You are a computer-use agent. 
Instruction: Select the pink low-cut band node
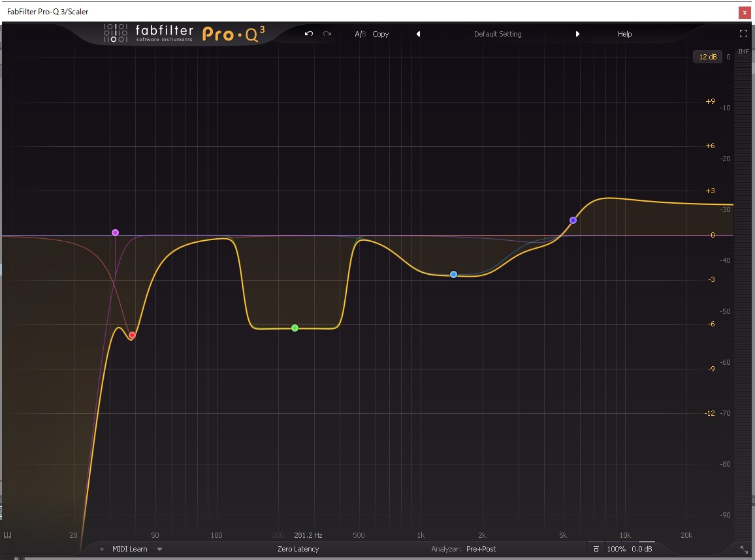pyautogui.click(x=115, y=233)
